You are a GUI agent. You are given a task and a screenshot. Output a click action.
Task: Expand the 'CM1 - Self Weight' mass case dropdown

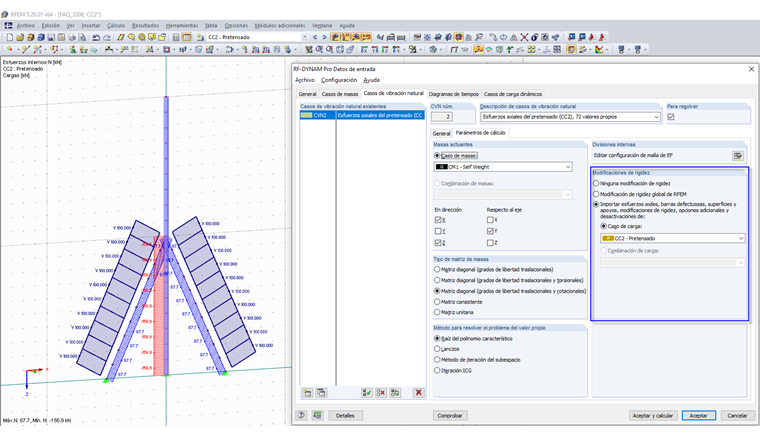(566, 167)
